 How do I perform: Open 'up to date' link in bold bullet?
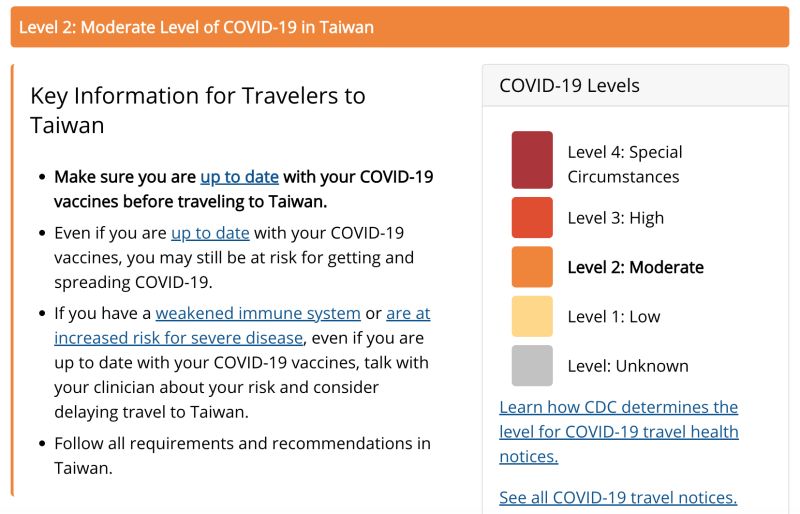239,177
